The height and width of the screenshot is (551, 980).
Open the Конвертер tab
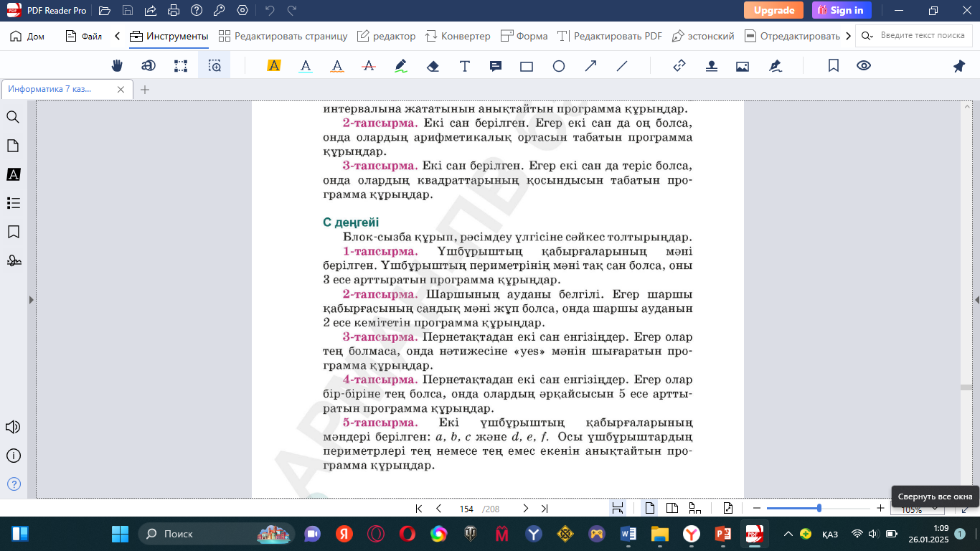[458, 36]
